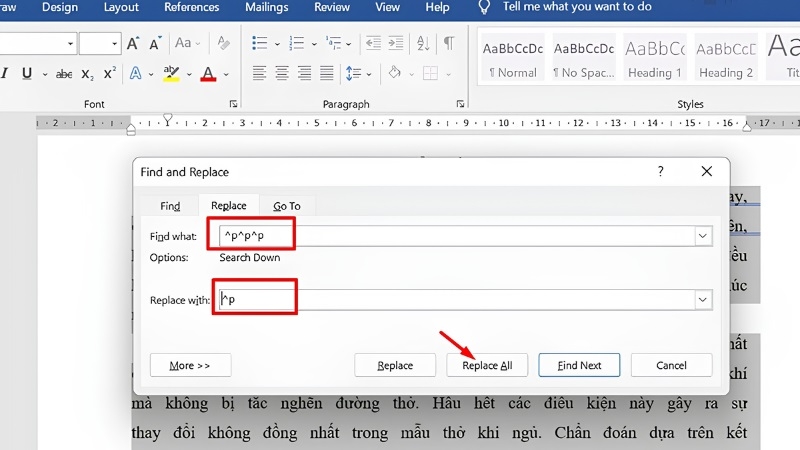Expand options with More >> button

click(190, 365)
